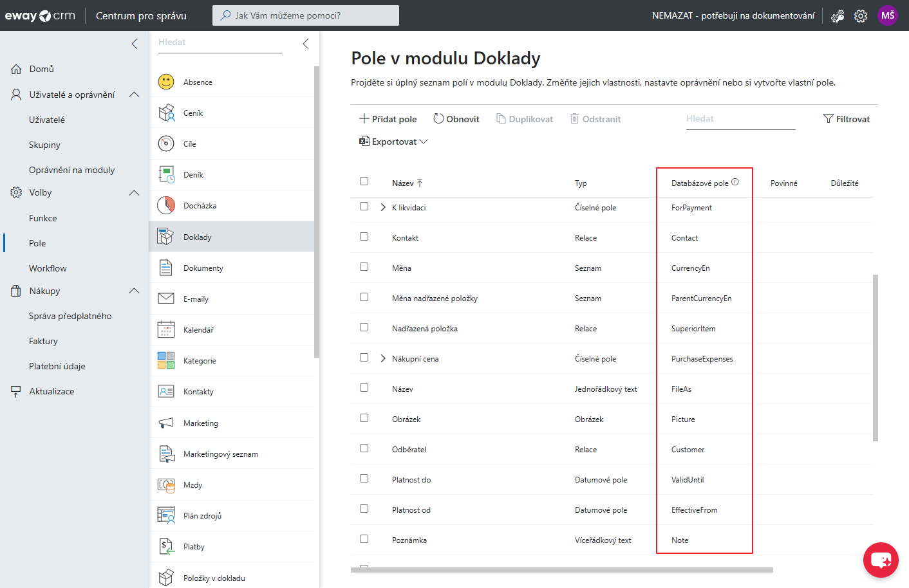
Task: Click the smiley Absence module icon
Action: coord(166,82)
